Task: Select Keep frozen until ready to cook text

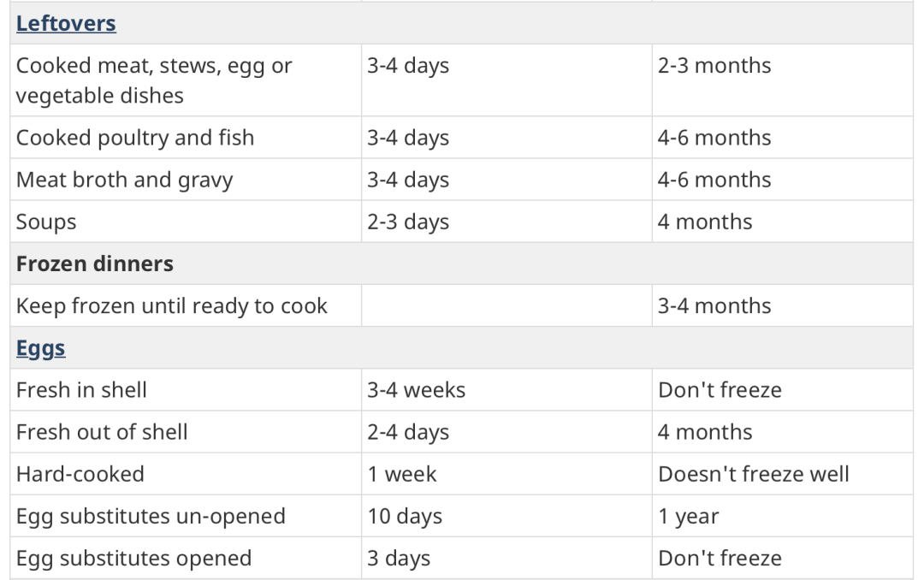Action: coord(171,306)
